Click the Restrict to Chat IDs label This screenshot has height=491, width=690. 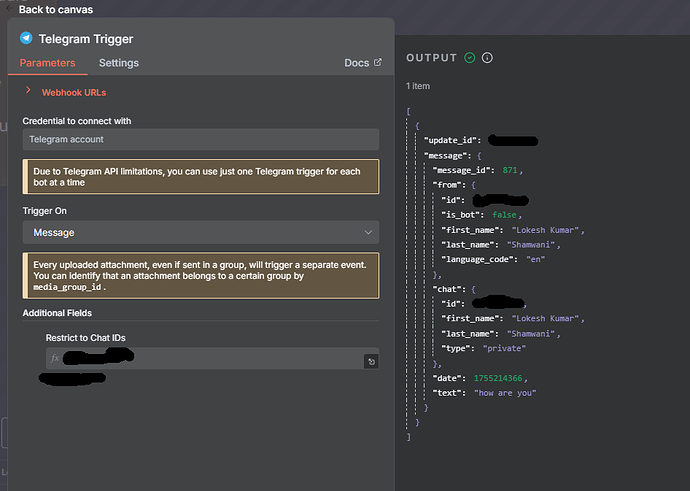pos(86,338)
